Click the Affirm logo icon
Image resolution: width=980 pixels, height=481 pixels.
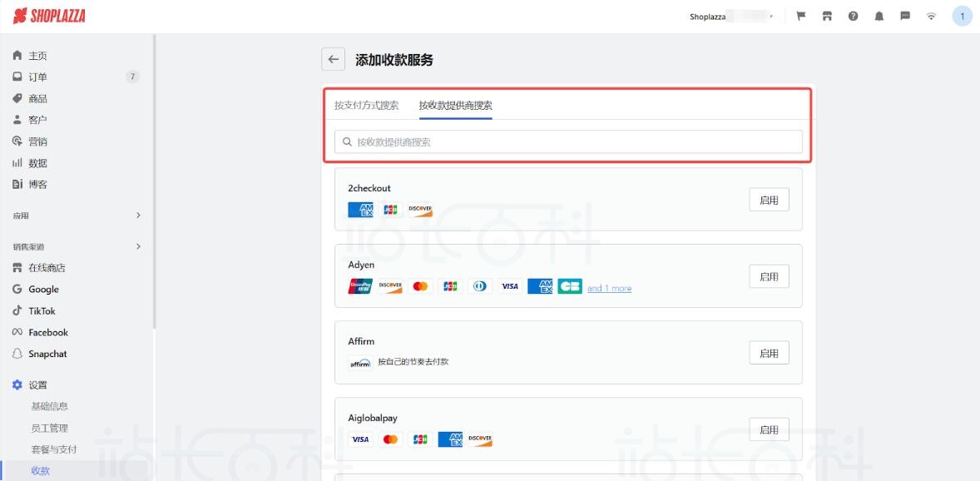coord(360,363)
